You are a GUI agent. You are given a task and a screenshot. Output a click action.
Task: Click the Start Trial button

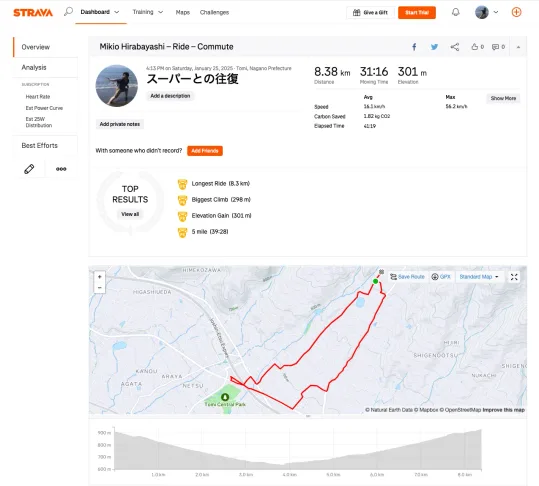pos(417,13)
